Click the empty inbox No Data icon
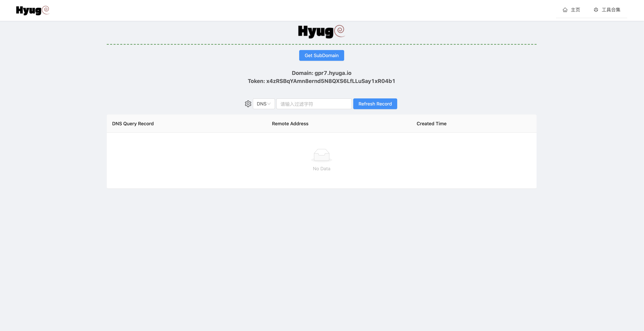The width and height of the screenshot is (644, 331). coord(321,155)
